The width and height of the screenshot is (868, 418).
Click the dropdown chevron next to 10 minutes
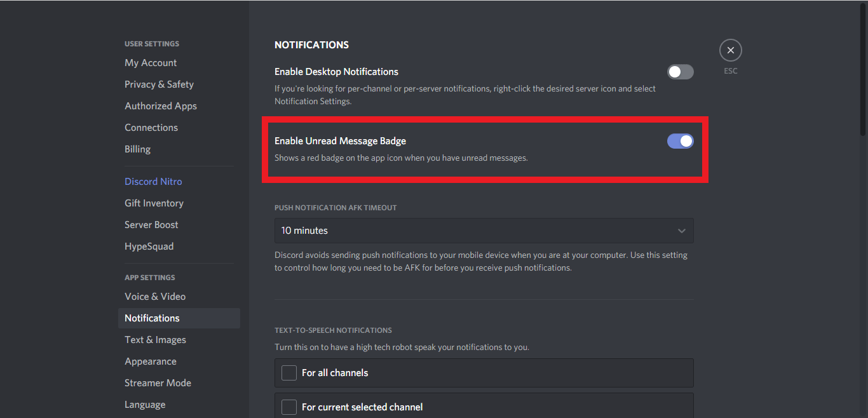pyautogui.click(x=681, y=231)
